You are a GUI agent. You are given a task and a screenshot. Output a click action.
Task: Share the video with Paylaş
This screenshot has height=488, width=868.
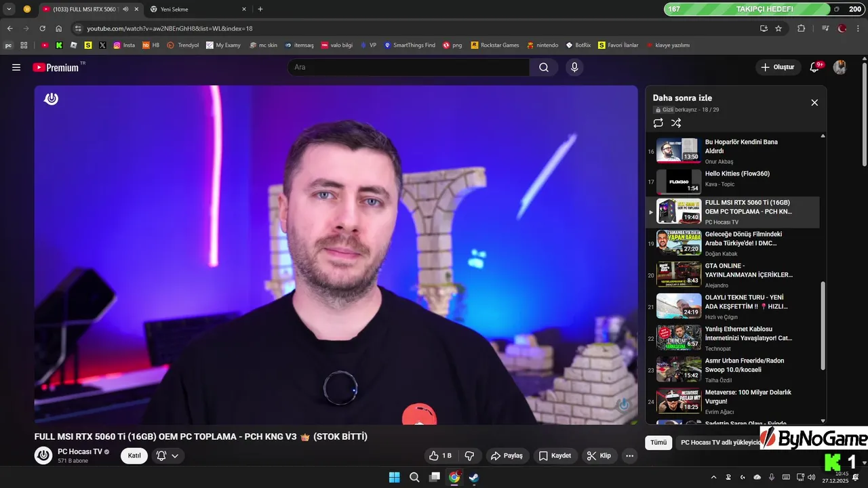coord(507,455)
